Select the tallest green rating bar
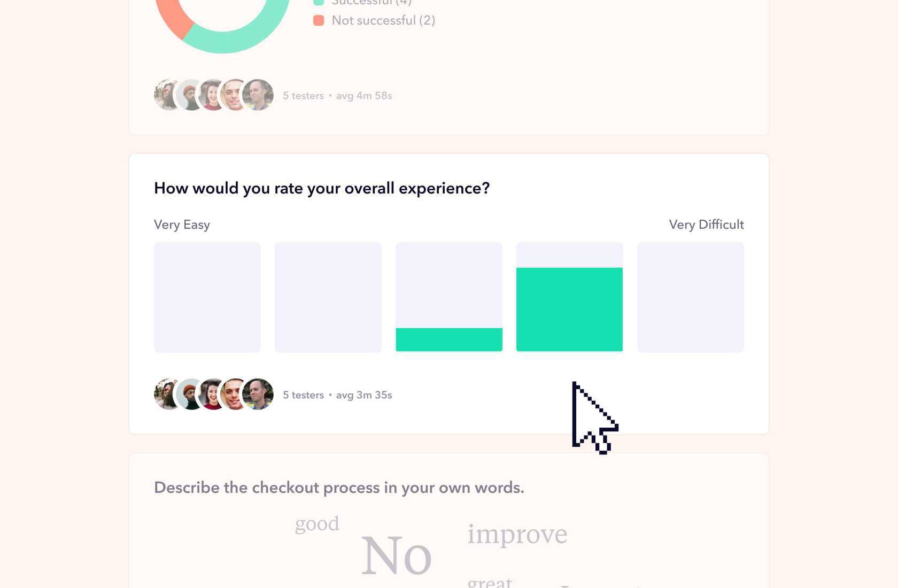The width and height of the screenshot is (898, 588). [569, 309]
